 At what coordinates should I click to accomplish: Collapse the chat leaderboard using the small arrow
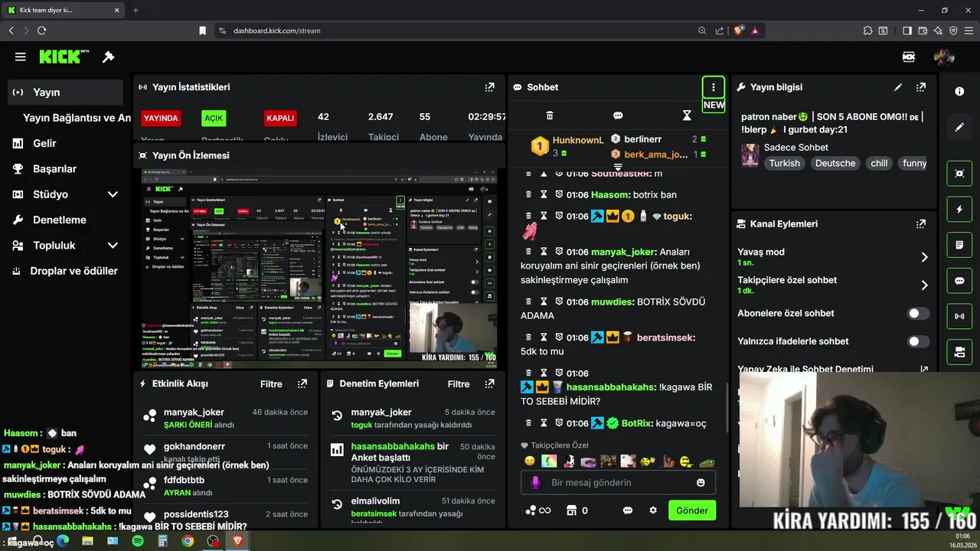[618, 166]
